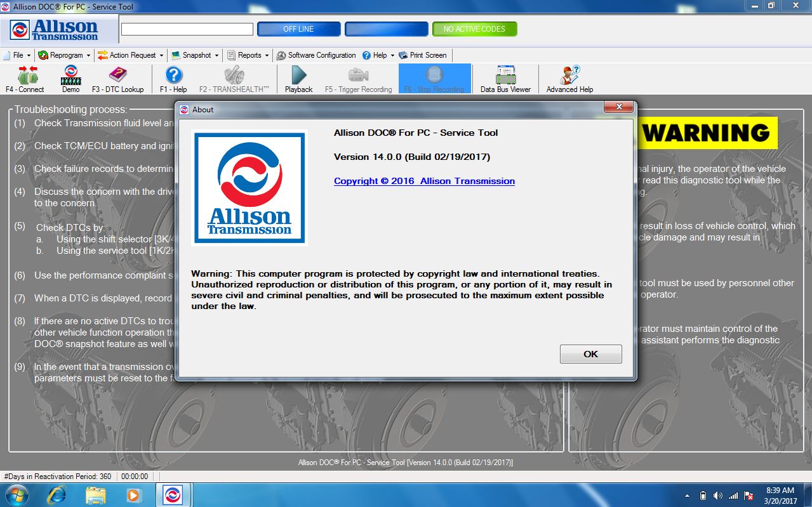
Task: Open the Windows Start button
Action: 17,494
